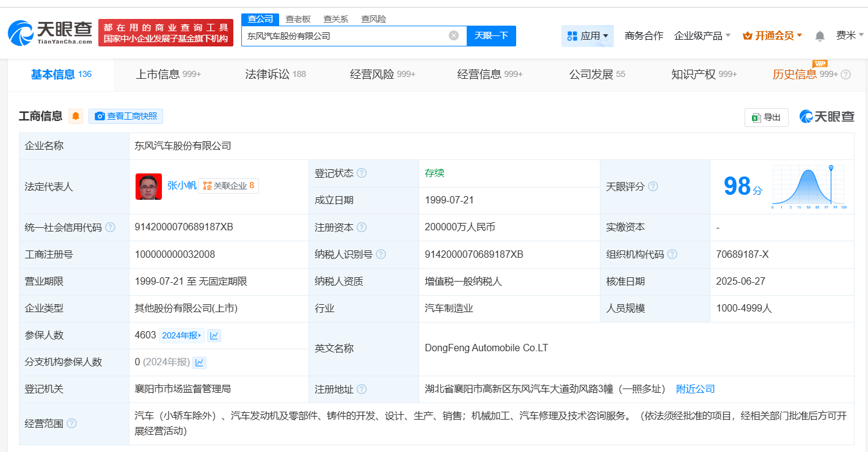
Task: Click help icon beside 经营范围
Action: 71,423
